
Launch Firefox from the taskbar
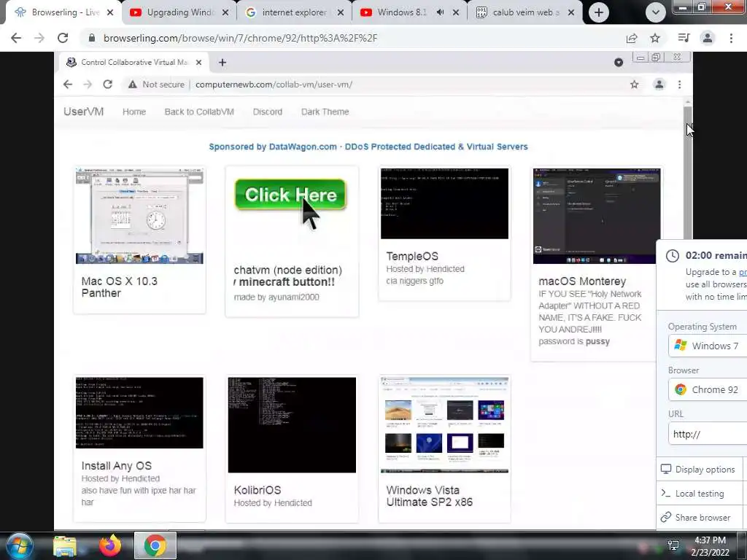click(x=110, y=545)
